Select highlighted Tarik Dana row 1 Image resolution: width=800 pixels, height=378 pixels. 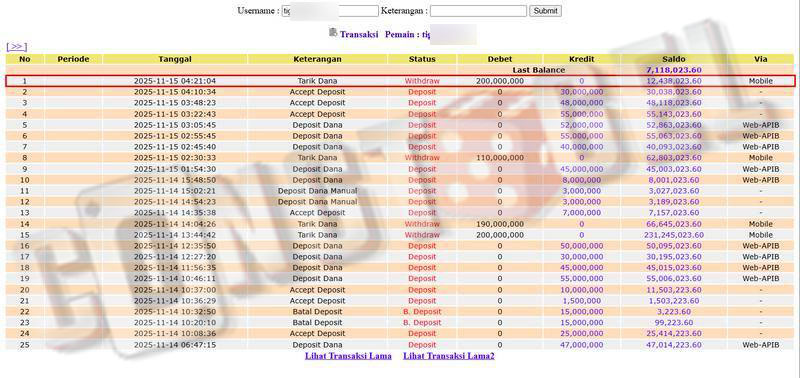(401, 81)
